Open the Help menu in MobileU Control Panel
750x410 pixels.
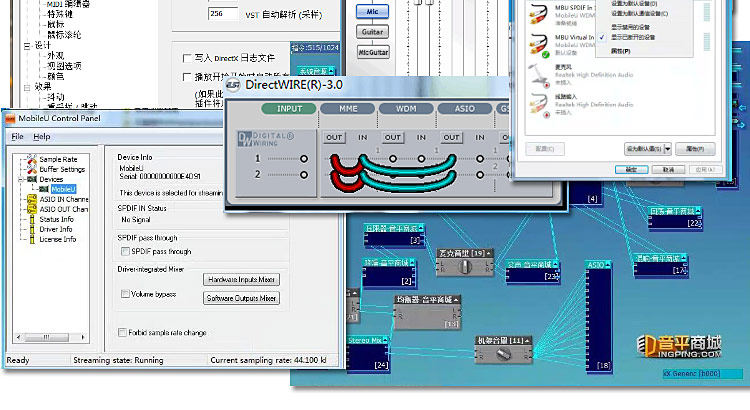(x=42, y=136)
